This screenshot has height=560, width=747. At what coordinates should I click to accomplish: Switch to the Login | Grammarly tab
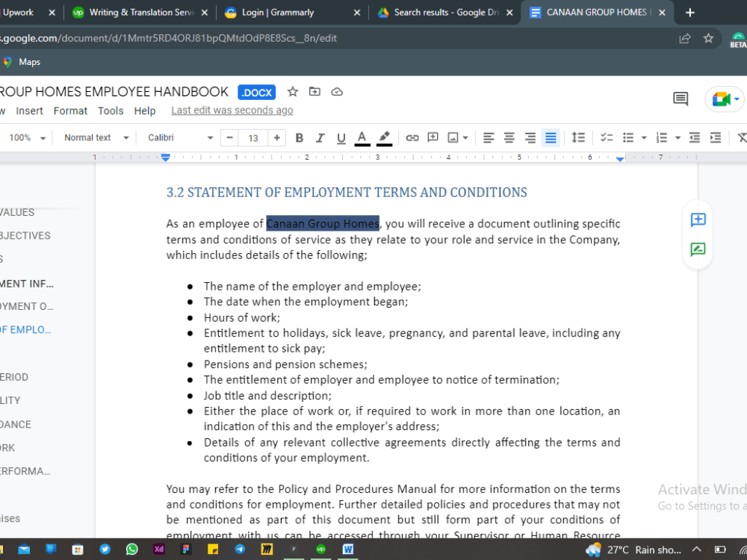291,13
